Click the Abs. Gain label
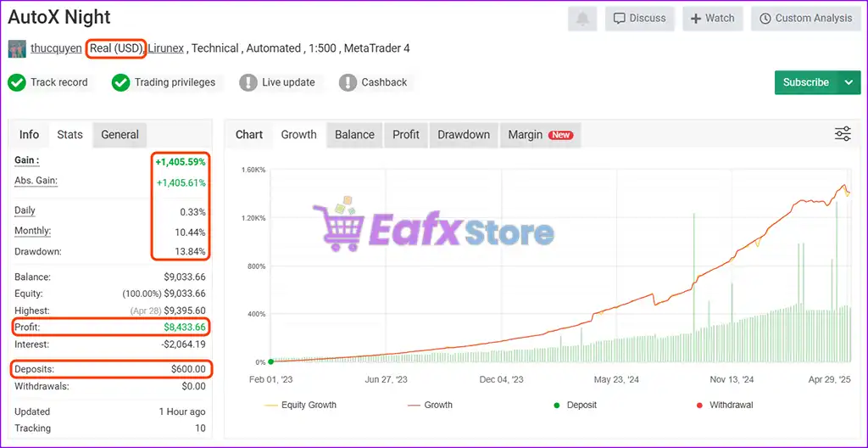This screenshot has height=448, width=868. coord(36,181)
